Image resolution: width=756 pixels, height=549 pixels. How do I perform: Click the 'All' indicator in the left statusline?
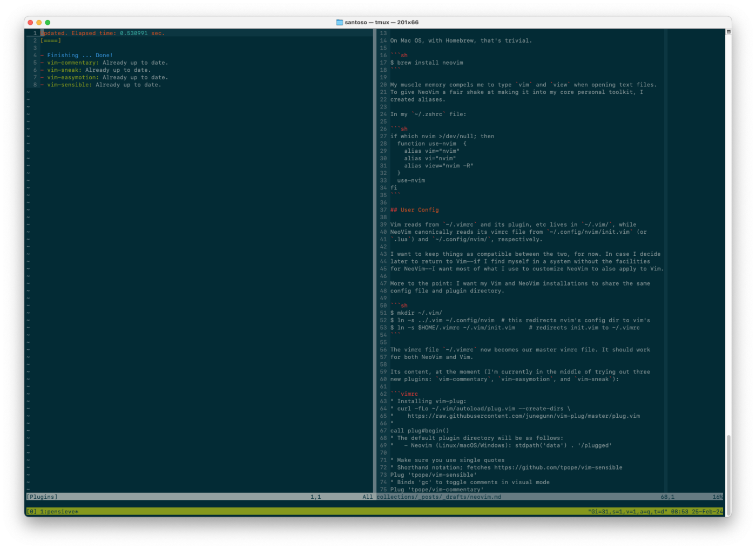point(368,496)
